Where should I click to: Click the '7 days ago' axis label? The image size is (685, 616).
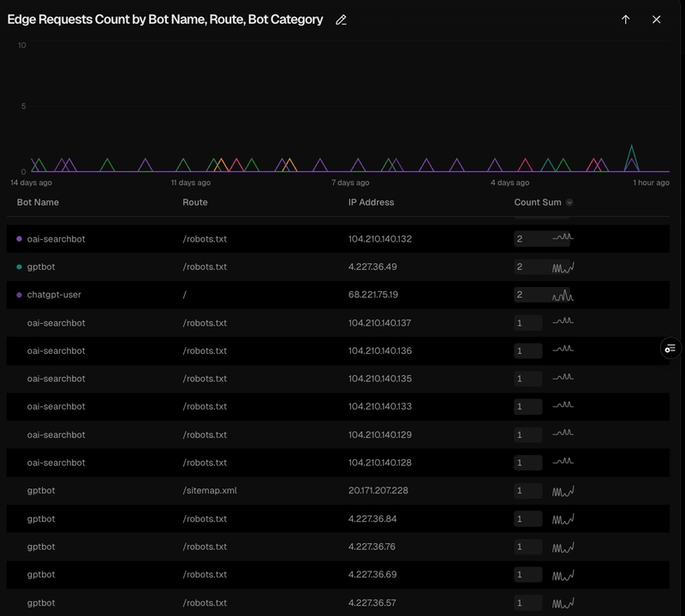pyautogui.click(x=350, y=182)
